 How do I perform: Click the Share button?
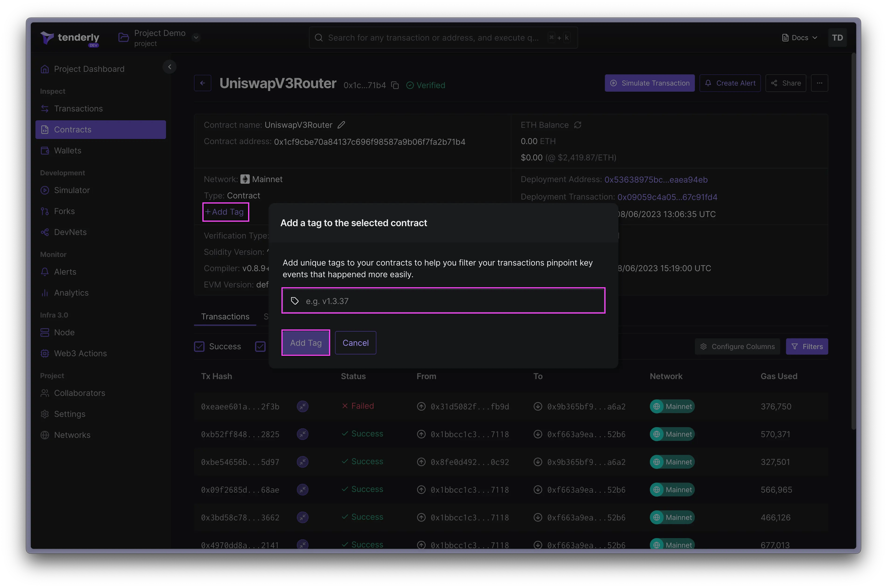(786, 83)
